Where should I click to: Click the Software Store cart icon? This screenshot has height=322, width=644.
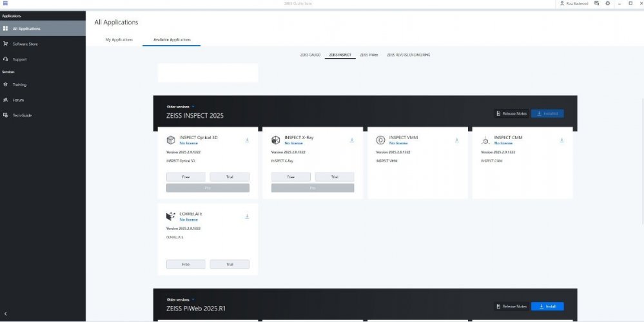click(5, 44)
